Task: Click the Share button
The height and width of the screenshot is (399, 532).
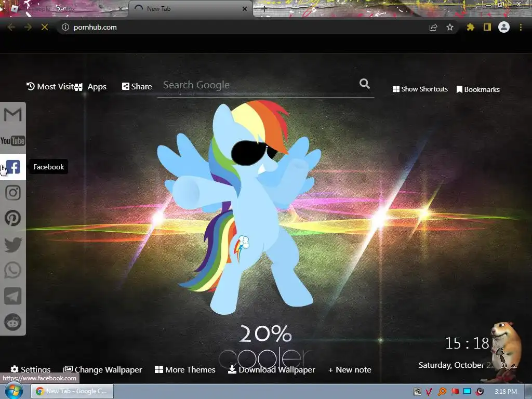Action: (x=137, y=87)
